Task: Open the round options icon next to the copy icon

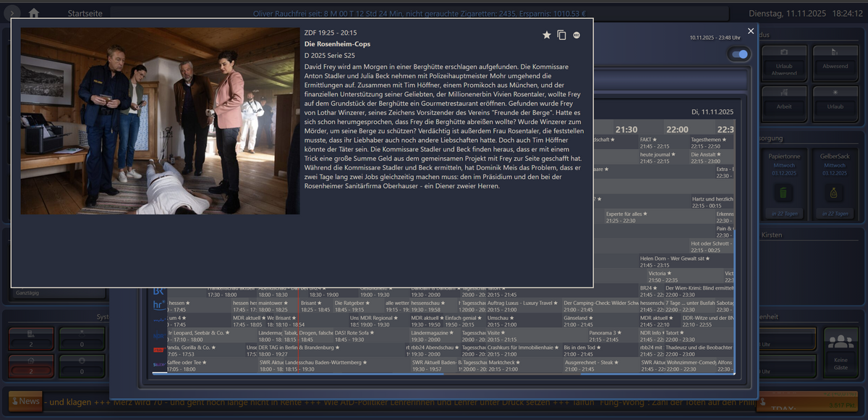Action: [x=576, y=35]
